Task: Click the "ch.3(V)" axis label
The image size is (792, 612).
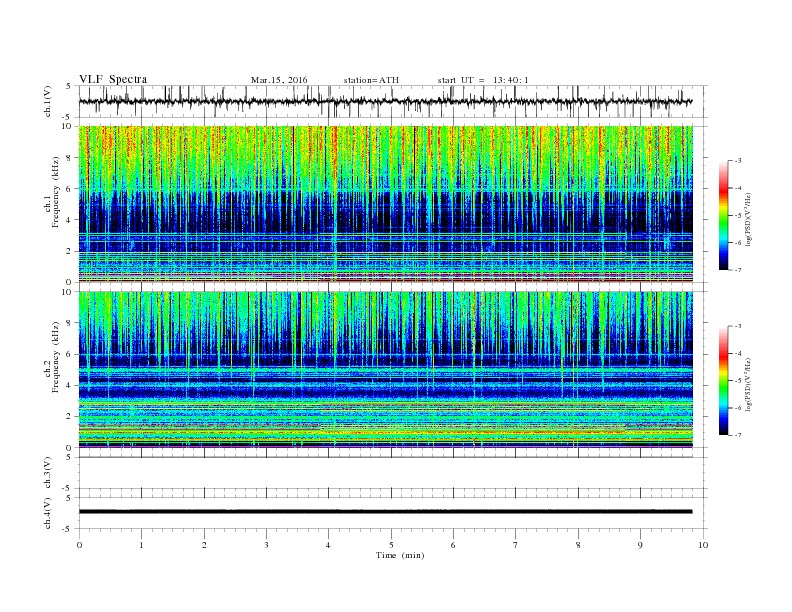Action: point(48,473)
